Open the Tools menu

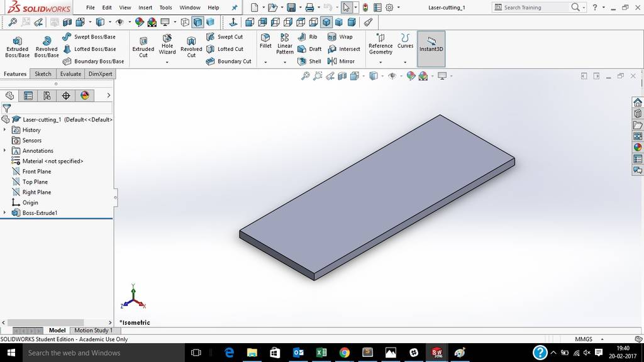click(165, 8)
